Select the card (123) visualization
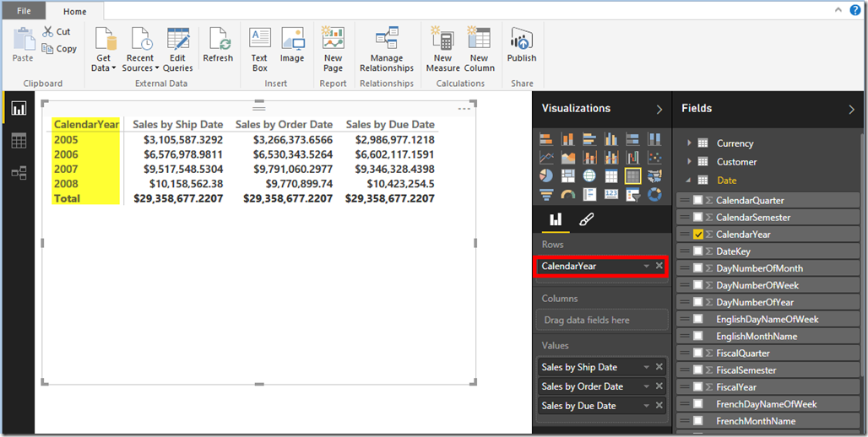 coord(610,194)
